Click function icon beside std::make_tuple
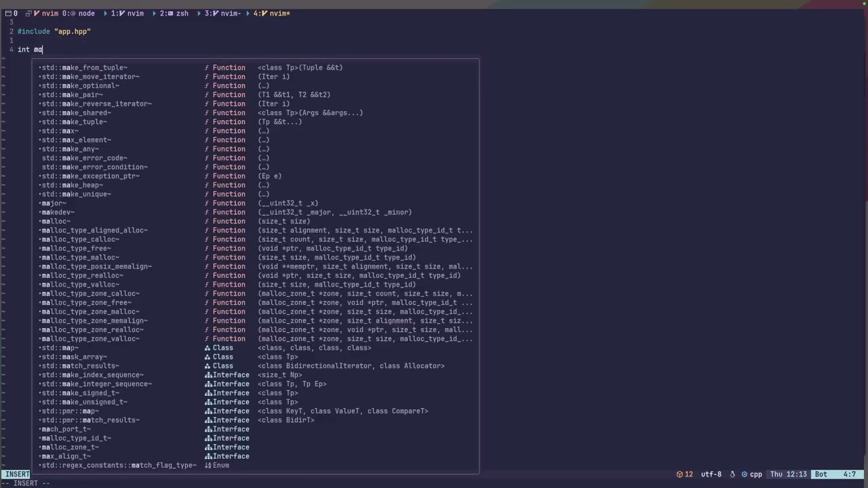The height and width of the screenshot is (488, 868). click(x=207, y=122)
